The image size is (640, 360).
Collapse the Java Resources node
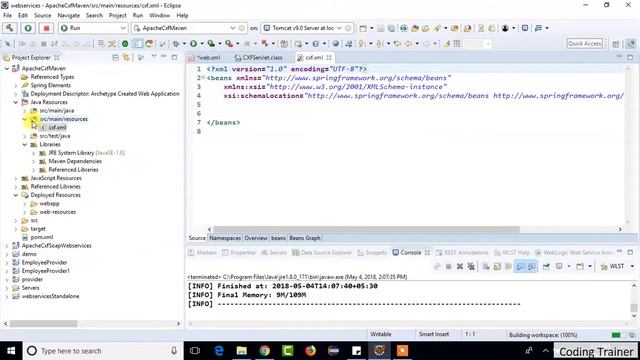click(x=16, y=102)
